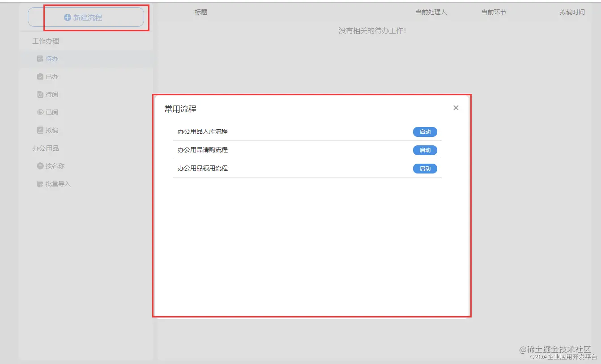Click the 当前环节 column header
The image size is (601, 364).
click(494, 12)
